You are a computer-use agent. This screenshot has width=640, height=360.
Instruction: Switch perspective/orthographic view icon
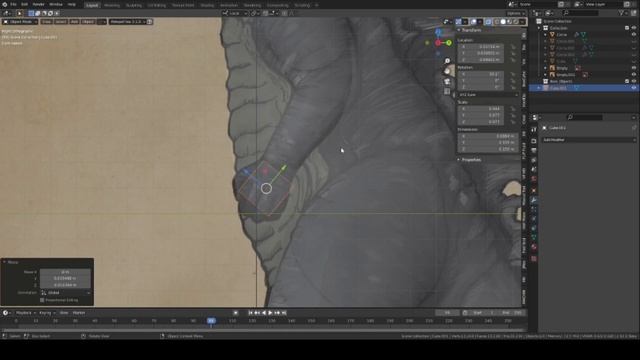(447, 91)
